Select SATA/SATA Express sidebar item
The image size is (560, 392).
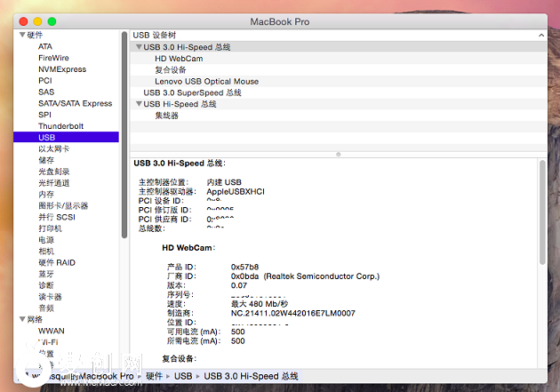pyautogui.click(x=75, y=103)
